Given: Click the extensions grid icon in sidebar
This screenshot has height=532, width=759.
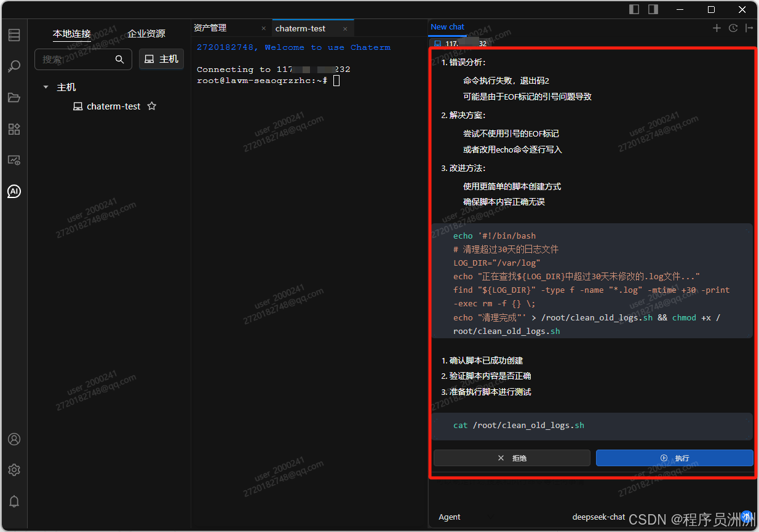Looking at the screenshot, I should [14, 129].
